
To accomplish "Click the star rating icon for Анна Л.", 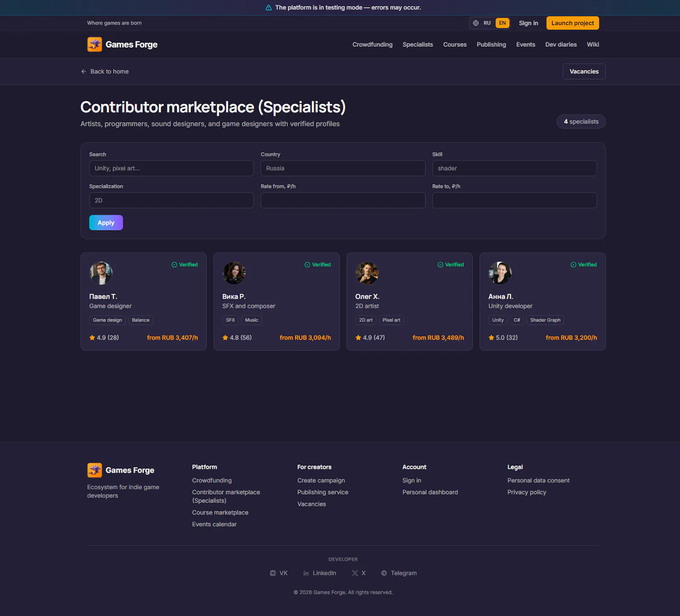I will coord(491,338).
